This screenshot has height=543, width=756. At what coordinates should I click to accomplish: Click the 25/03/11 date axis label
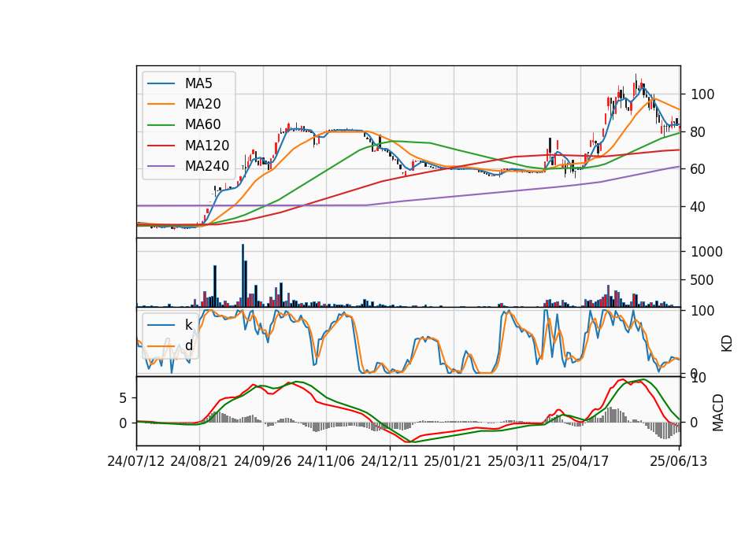517,461
